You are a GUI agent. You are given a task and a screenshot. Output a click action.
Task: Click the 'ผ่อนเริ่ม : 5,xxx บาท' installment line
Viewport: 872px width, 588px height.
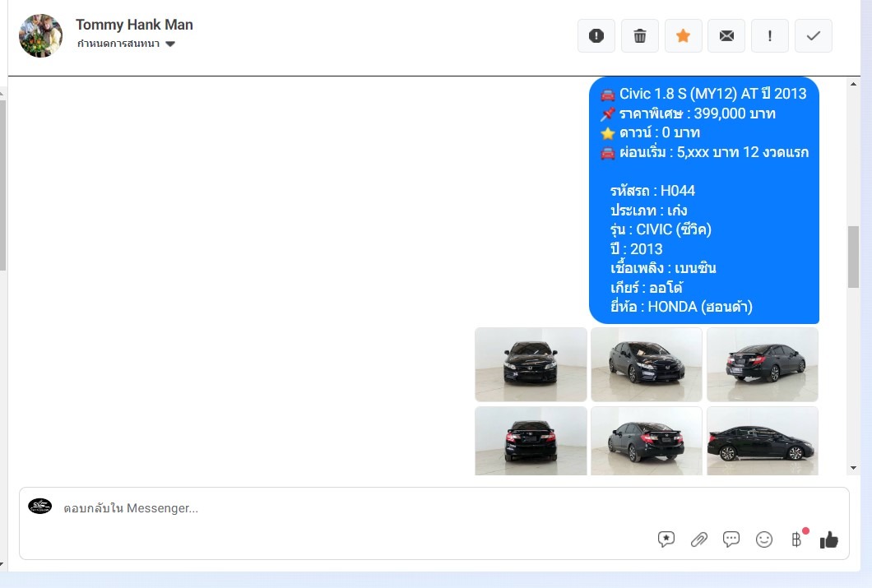click(705, 152)
